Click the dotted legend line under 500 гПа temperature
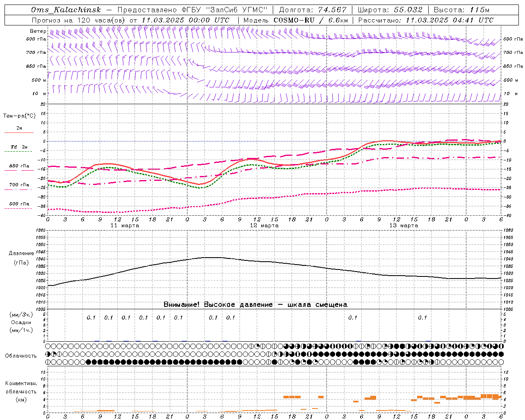The width and height of the screenshot is (525, 420). tap(18, 208)
